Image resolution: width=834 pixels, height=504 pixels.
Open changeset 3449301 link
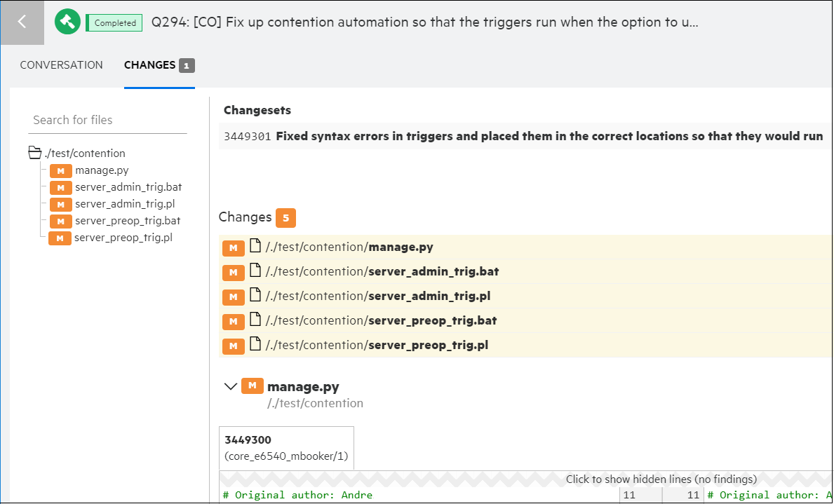(x=247, y=137)
